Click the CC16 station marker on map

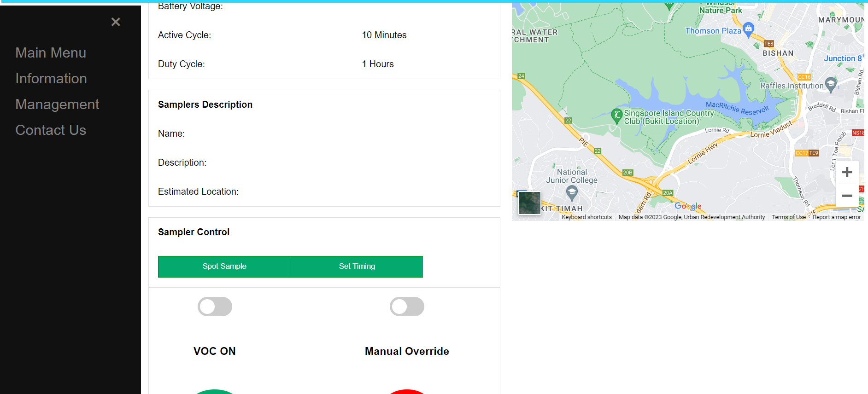pos(804,77)
